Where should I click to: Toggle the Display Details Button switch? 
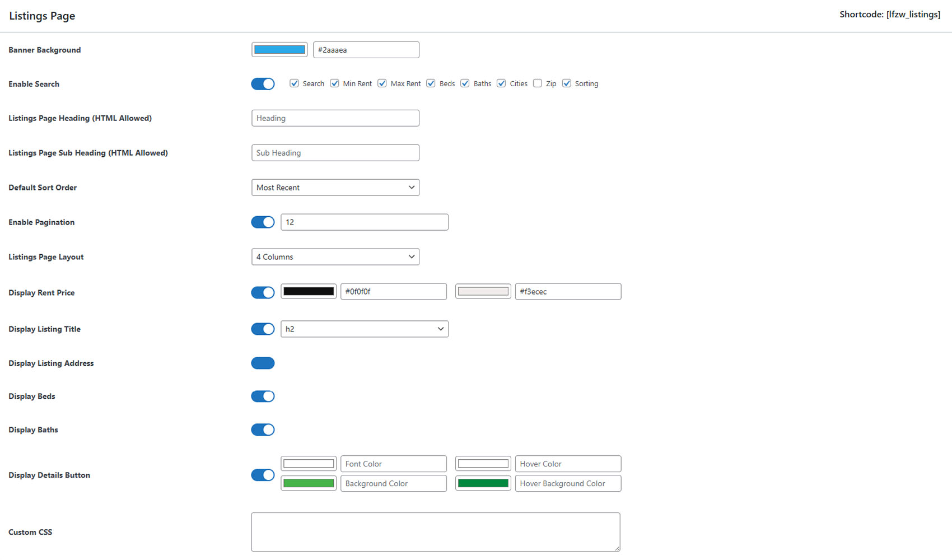pos(263,475)
